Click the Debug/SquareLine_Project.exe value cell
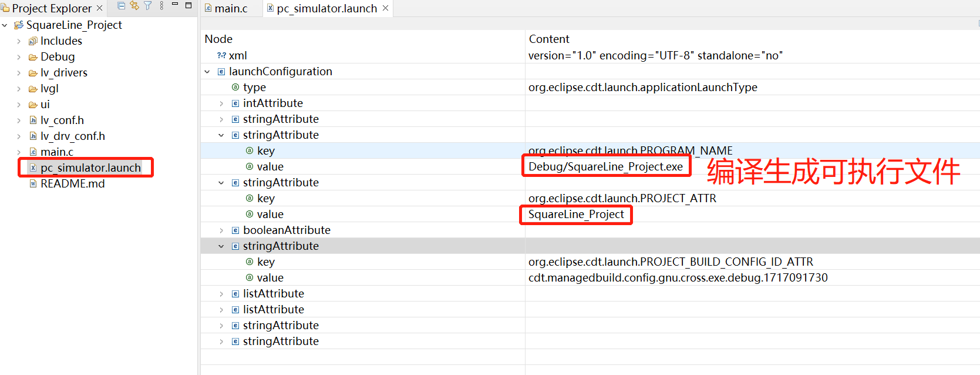980x375 pixels. [605, 167]
